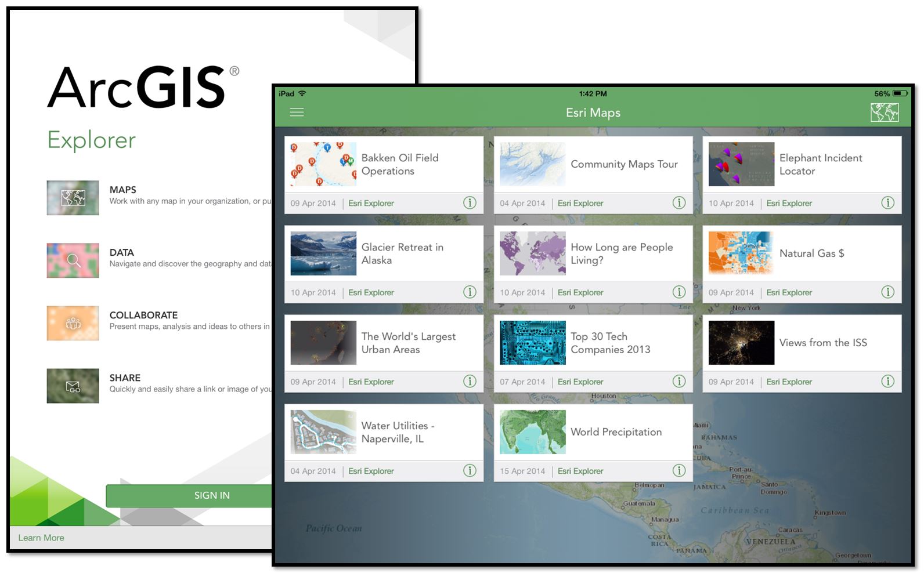924x573 pixels.
Task: Select the Bakken Oil Field Operations title
Action: [x=400, y=164]
